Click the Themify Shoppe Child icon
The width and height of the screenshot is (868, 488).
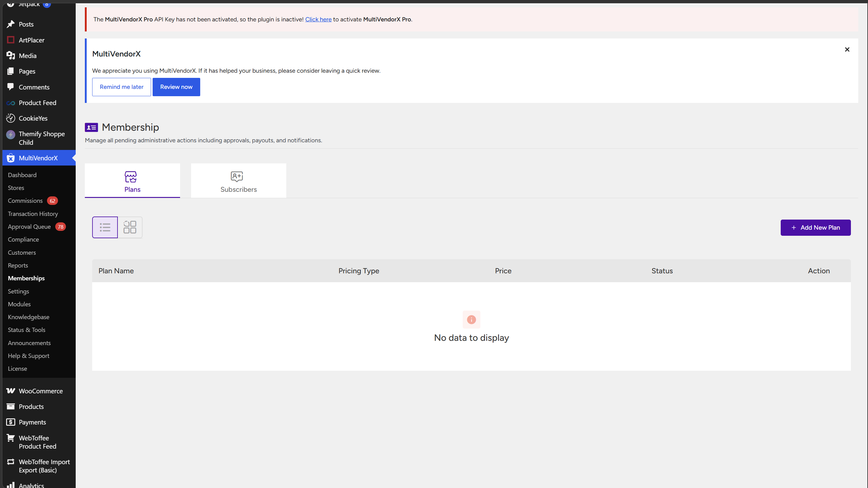pyautogui.click(x=11, y=135)
